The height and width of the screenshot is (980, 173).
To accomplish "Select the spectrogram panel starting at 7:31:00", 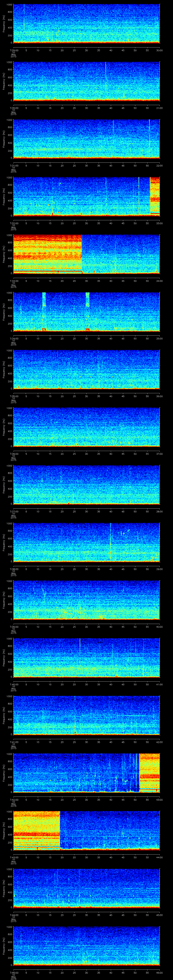I will (86, 139).
